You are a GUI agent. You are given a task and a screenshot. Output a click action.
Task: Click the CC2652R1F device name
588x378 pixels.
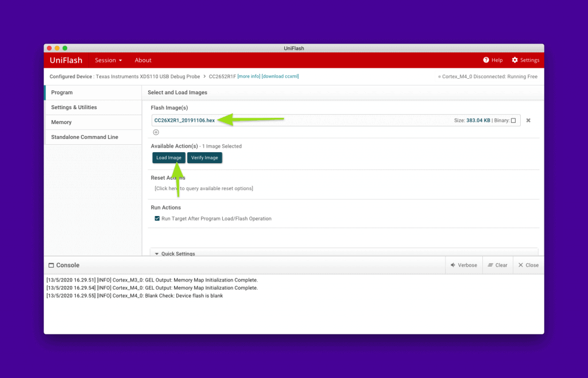pos(222,76)
